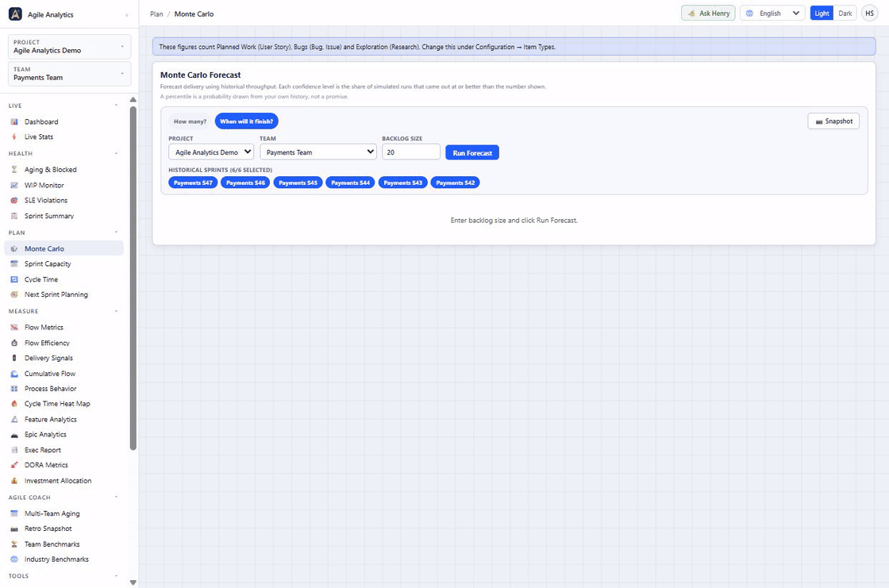The height and width of the screenshot is (588, 889).
Task: Click the SLE Violations icon
Action: (x=14, y=201)
